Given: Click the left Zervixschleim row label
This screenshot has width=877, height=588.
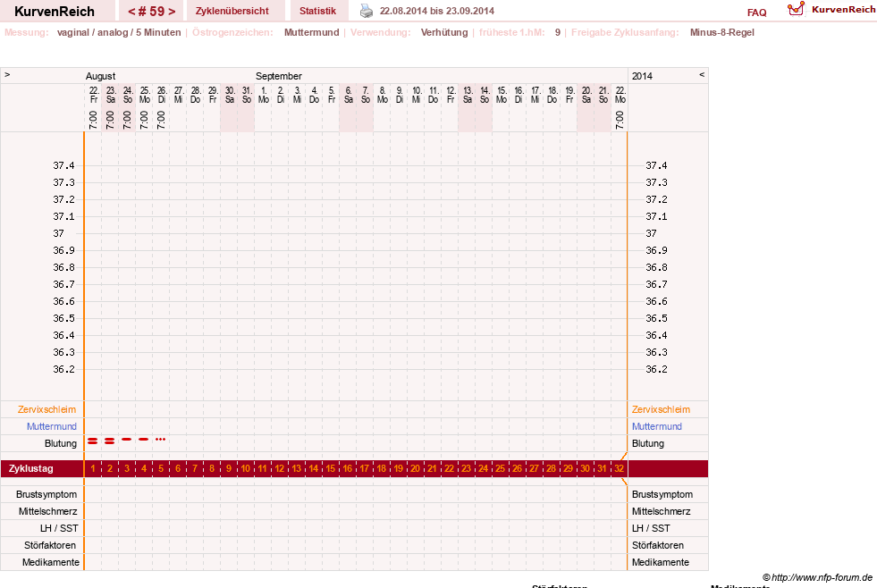Looking at the screenshot, I should pyautogui.click(x=46, y=409).
